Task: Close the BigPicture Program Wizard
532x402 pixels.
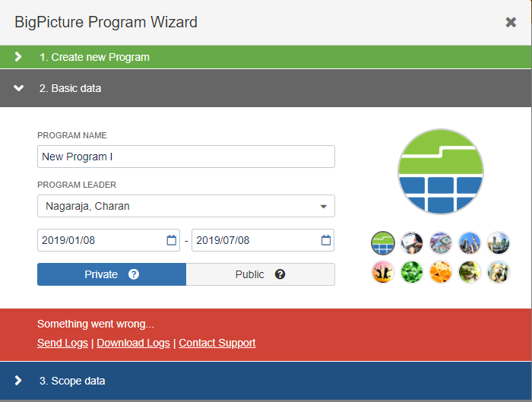Action: [x=511, y=22]
